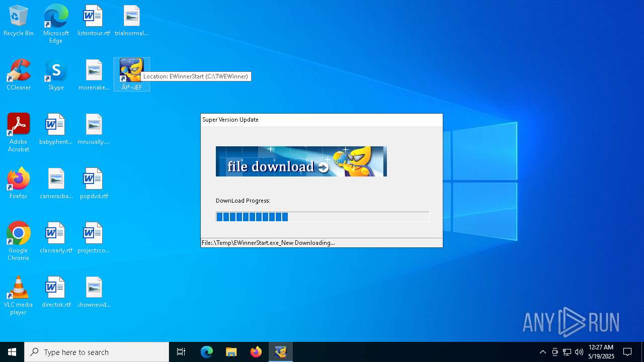Open network status tray icon
This screenshot has height=362, width=644.
567,352
